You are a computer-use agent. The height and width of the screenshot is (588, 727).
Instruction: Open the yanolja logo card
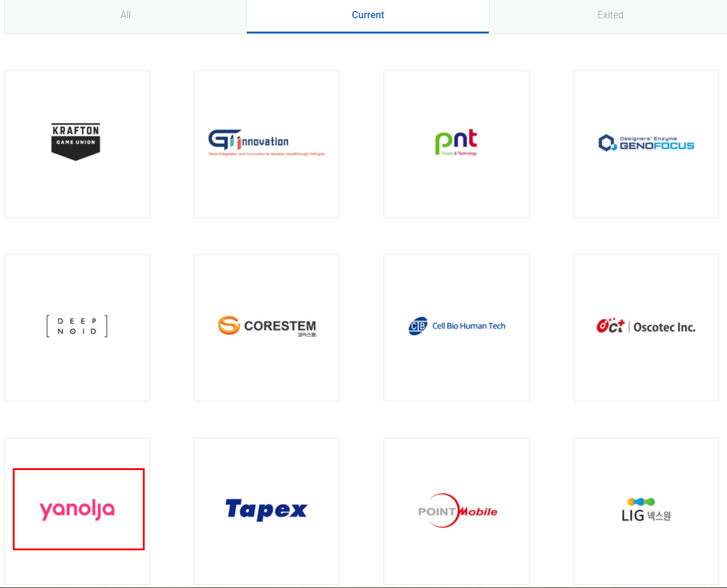[x=77, y=511]
